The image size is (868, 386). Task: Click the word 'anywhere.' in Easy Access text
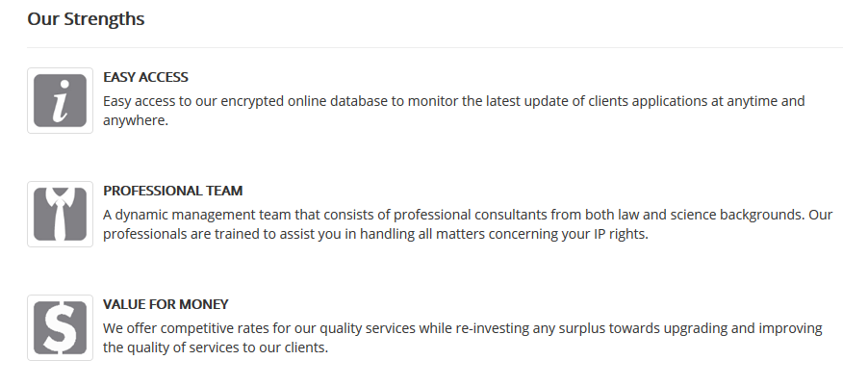pos(136,120)
